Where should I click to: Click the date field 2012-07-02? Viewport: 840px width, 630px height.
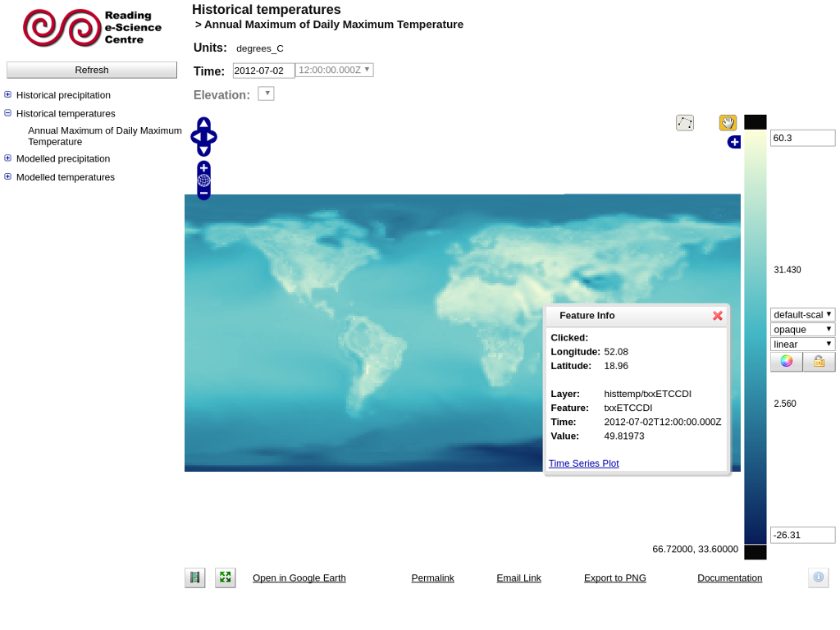point(263,71)
